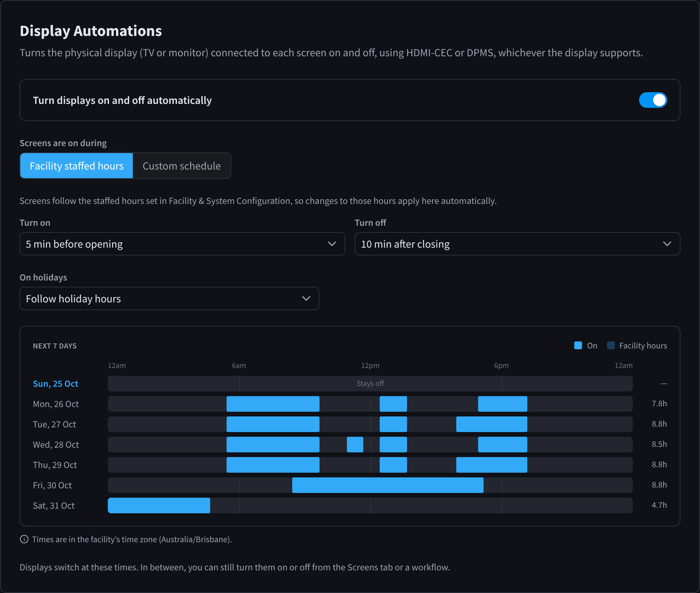Click the blue On legend swatch
This screenshot has height=593, width=700.
pyautogui.click(x=578, y=345)
